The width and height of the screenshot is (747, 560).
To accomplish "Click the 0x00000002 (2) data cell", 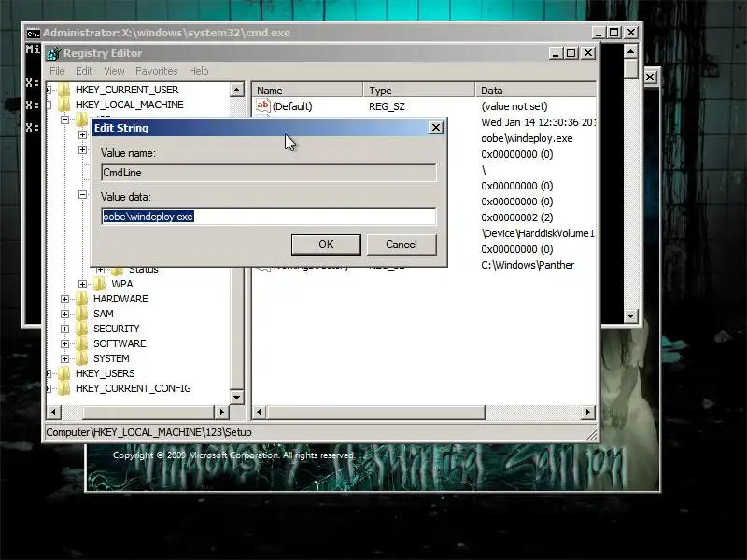I will click(x=517, y=217).
